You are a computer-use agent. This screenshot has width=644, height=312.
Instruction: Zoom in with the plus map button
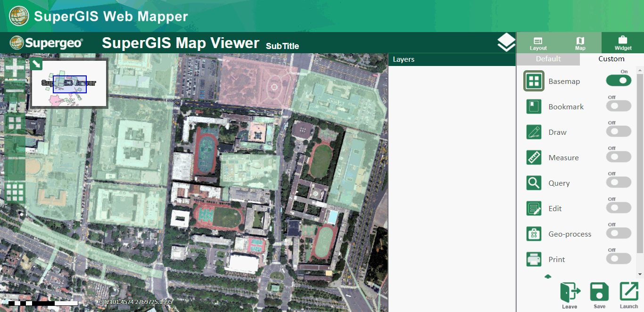(15, 68)
